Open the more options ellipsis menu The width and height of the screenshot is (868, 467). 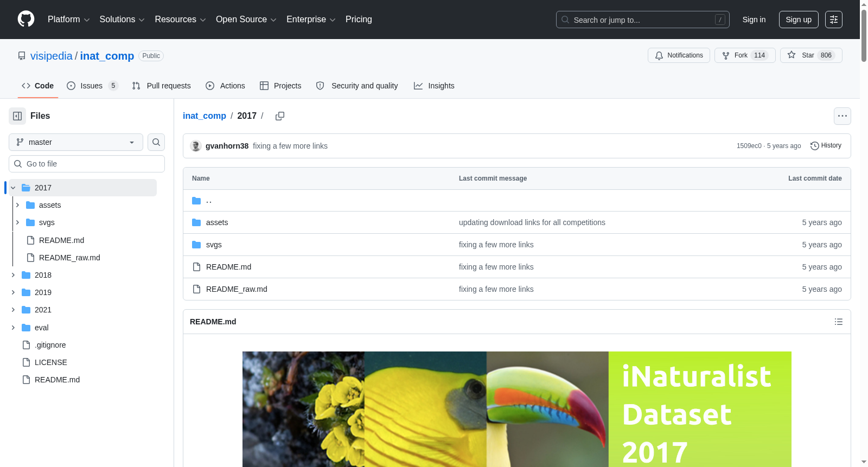(x=843, y=116)
